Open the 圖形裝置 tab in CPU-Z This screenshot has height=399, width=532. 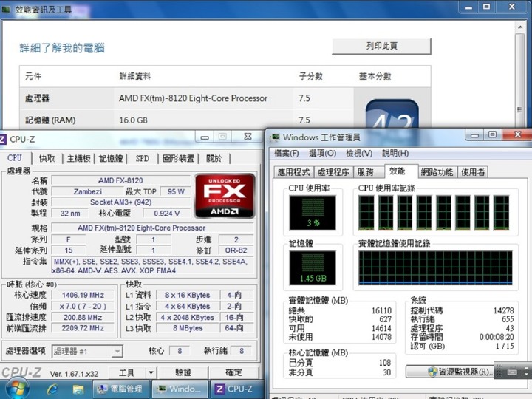179,158
